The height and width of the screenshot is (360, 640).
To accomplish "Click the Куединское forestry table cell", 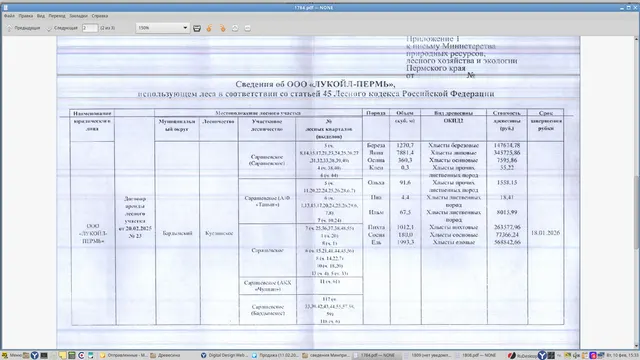I will (x=219, y=233).
